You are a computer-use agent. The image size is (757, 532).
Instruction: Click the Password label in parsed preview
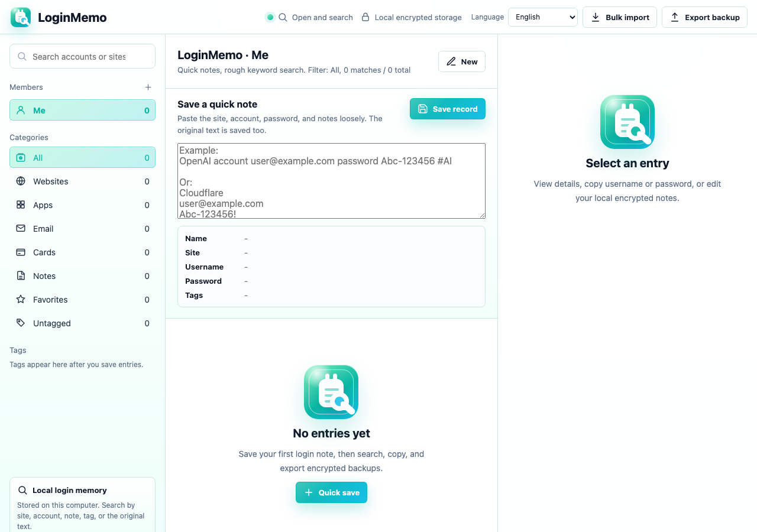point(203,281)
